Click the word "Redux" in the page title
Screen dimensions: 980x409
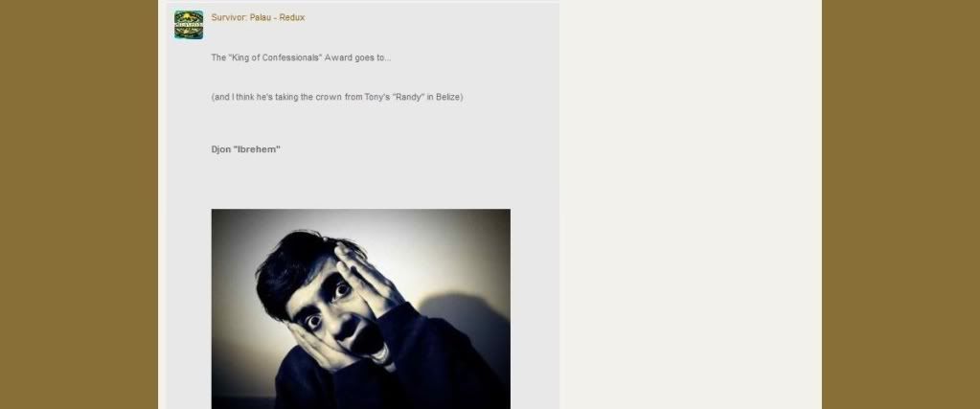pos(292,17)
